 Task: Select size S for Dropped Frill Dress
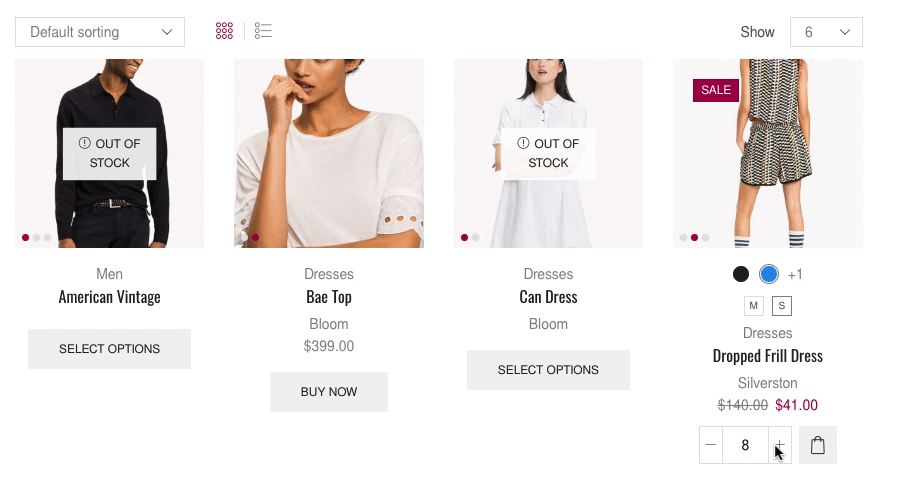[x=782, y=305]
